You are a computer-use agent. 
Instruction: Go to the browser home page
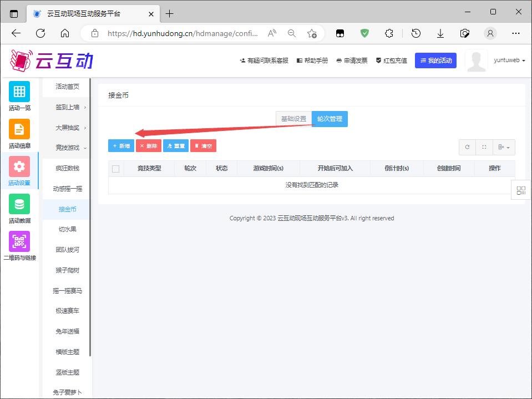coord(65,33)
